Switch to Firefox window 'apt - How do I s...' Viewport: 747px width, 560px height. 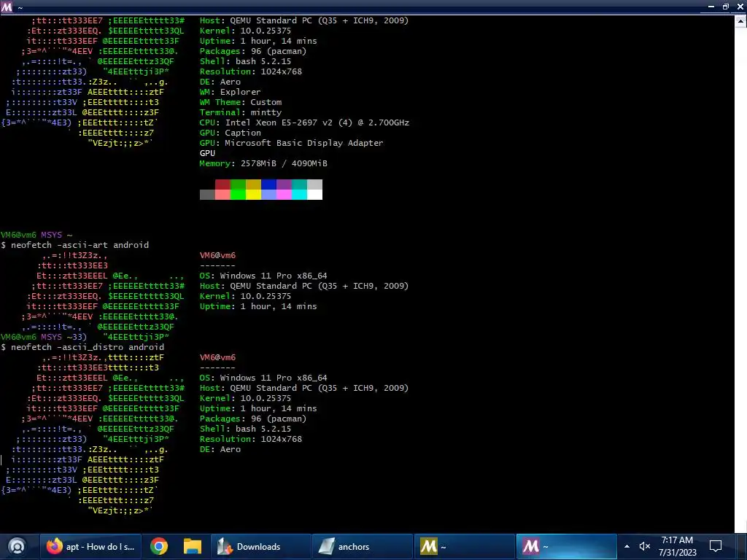[x=90, y=546]
